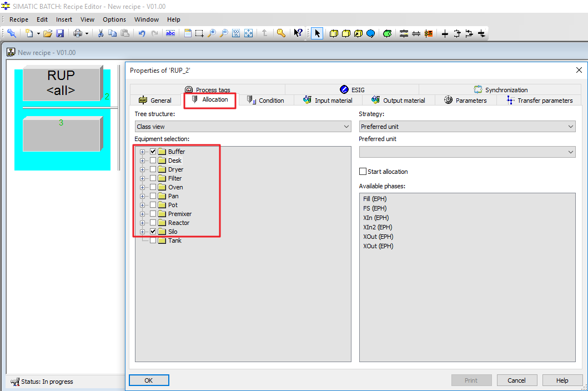Expand the Premixer tree node

pyautogui.click(x=142, y=214)
